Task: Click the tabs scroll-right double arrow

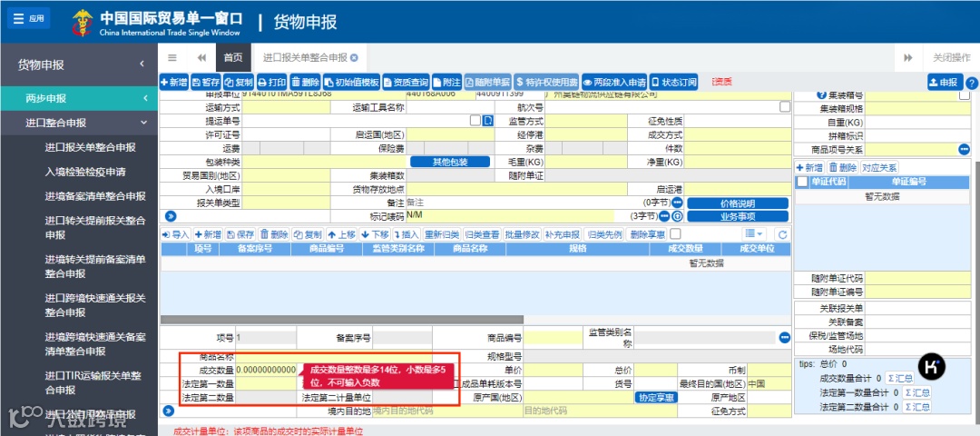Action: (x=908, y=57)
